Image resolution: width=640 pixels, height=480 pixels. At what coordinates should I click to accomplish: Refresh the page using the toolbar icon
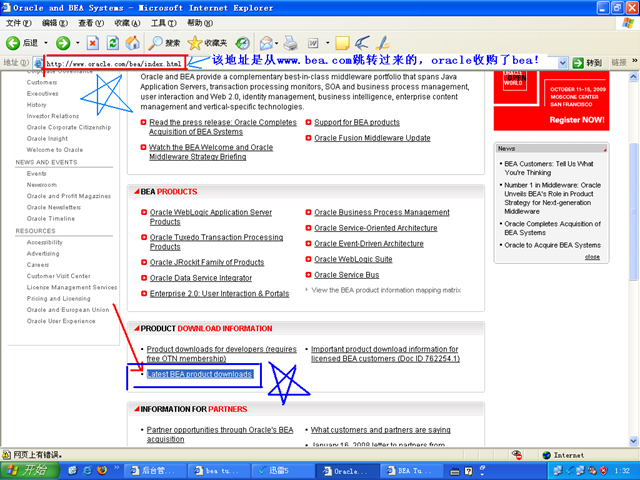[x=113, y=43]
